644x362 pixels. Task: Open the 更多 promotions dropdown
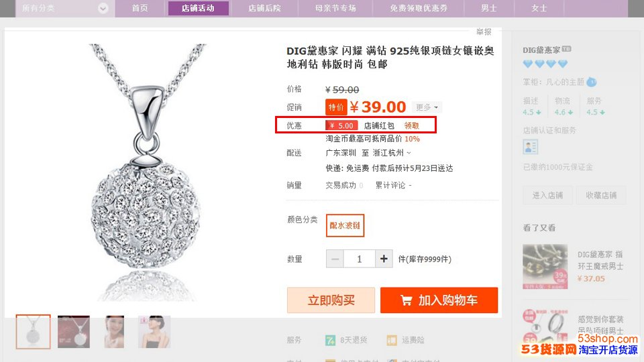pos(427,107)
